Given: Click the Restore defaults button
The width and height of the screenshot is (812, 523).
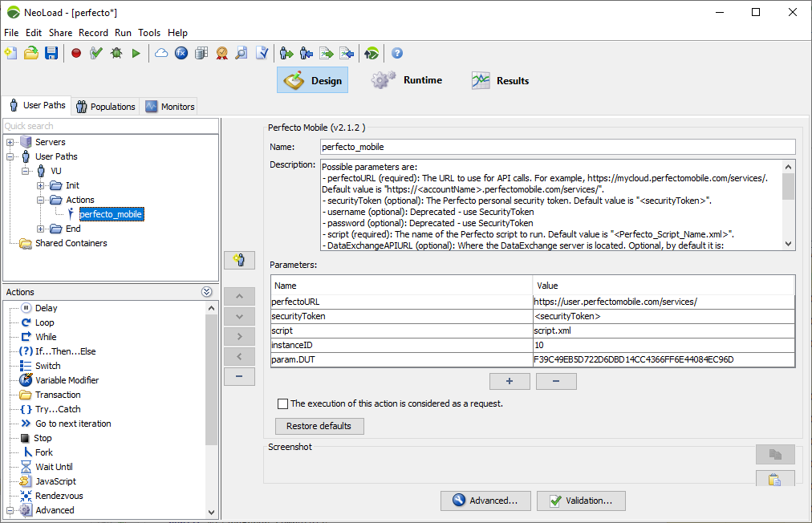Looking at the screenshot, I should (x=319, y=426).
